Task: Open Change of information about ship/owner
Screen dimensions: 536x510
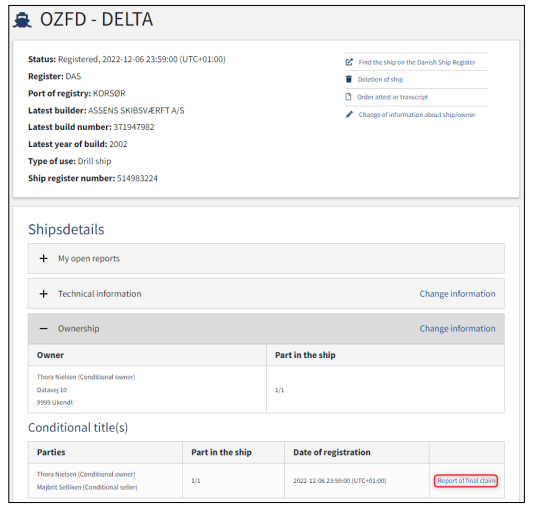Action: point(417,115)
